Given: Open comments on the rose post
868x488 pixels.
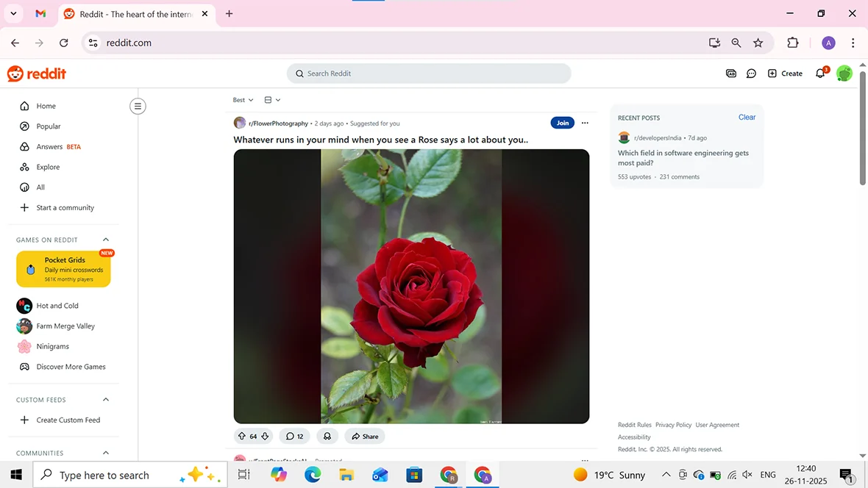Looking at the screenshot, I should coord(294,436).
